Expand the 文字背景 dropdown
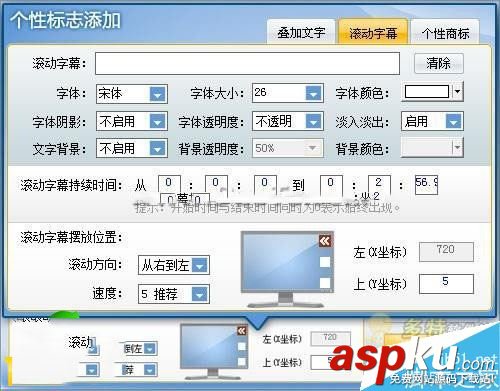 click(x=132, y=148)
